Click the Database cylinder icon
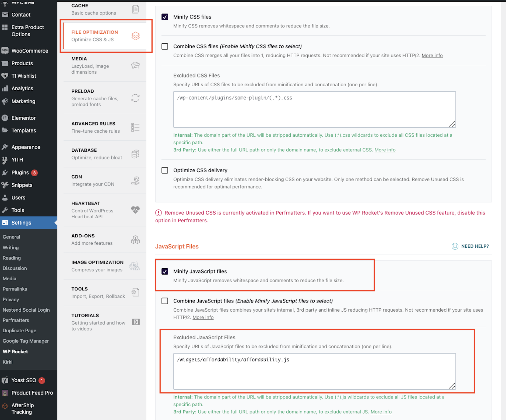The width and height of the screenshot is (506, 420). pos(135,154)
